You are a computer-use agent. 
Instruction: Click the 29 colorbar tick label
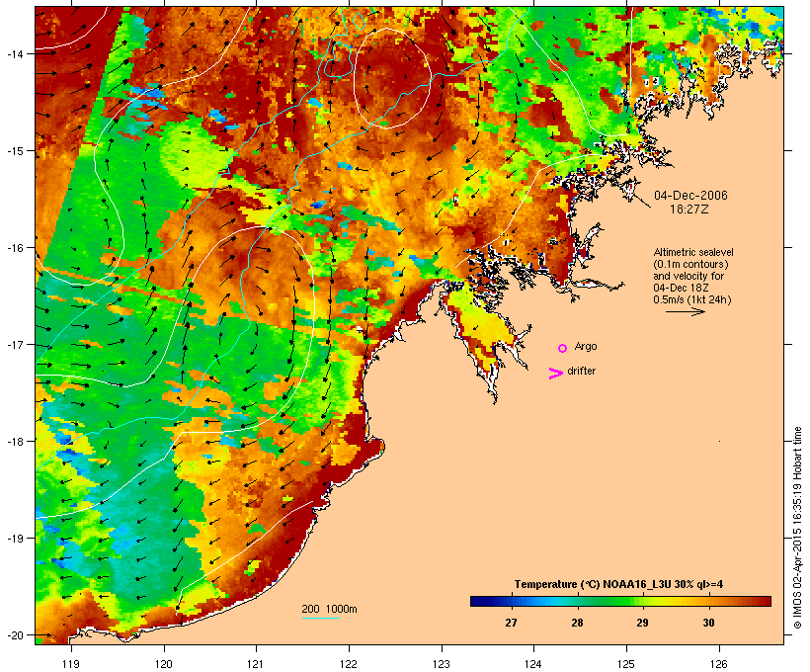click(642, 623)
